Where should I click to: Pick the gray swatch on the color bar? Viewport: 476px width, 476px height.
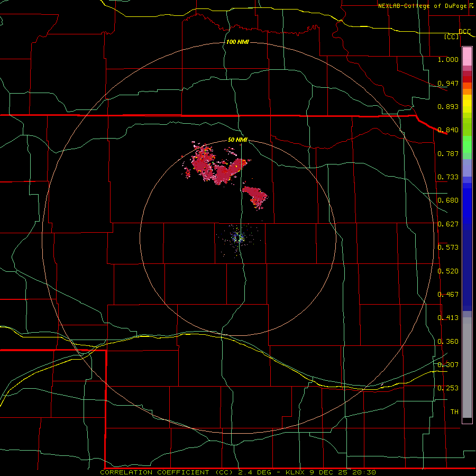pos(467,368)
